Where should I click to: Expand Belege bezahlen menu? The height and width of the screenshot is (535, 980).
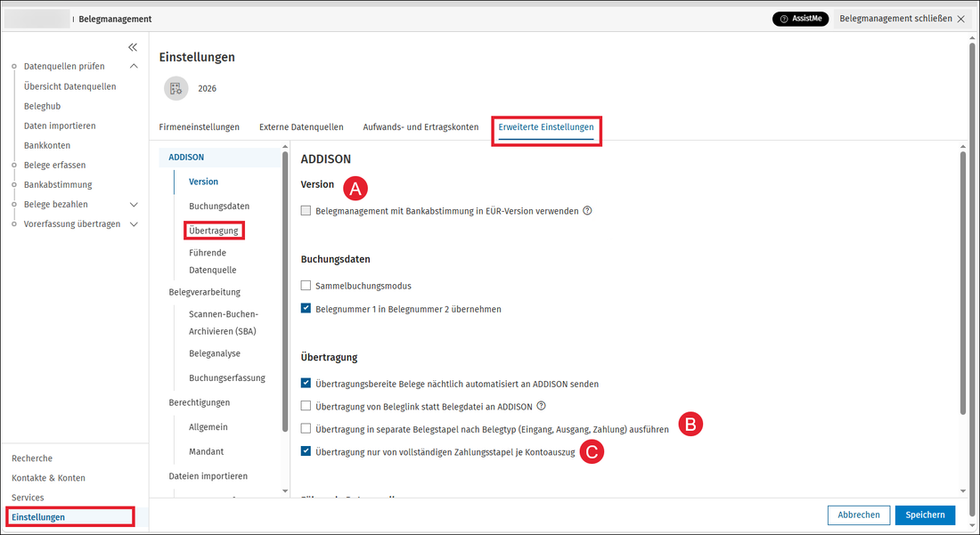133,204
